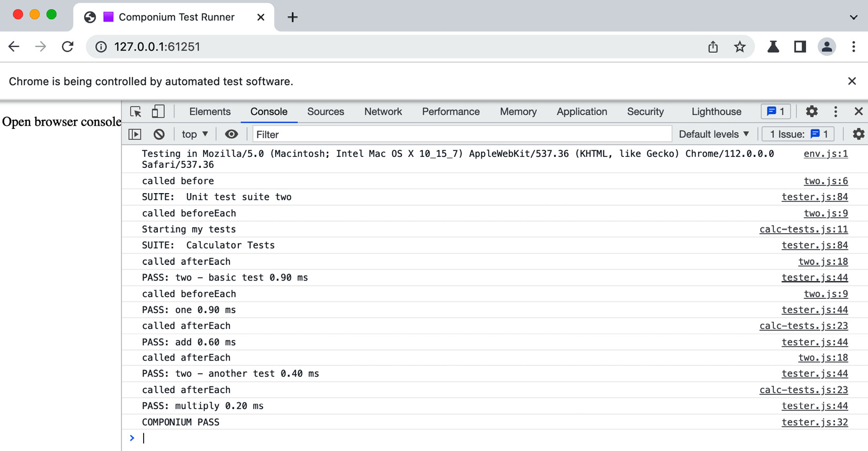The height and width of the screenshot is (451, 868).
Task: View site information icon in address bar
Action: click(101, 47)
